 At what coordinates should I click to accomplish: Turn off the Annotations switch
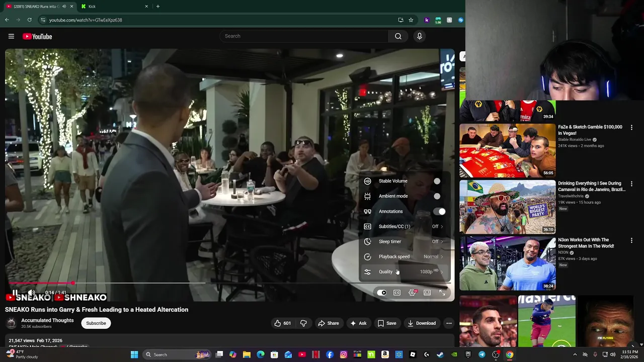pyautogui.click(x=440, y=212)
